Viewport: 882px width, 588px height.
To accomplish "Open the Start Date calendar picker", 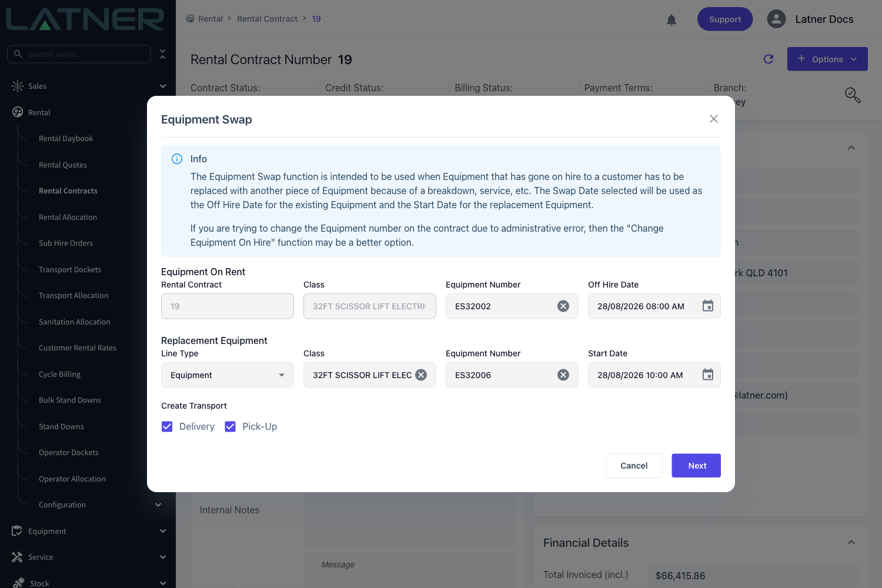I will tap(708, 375).
